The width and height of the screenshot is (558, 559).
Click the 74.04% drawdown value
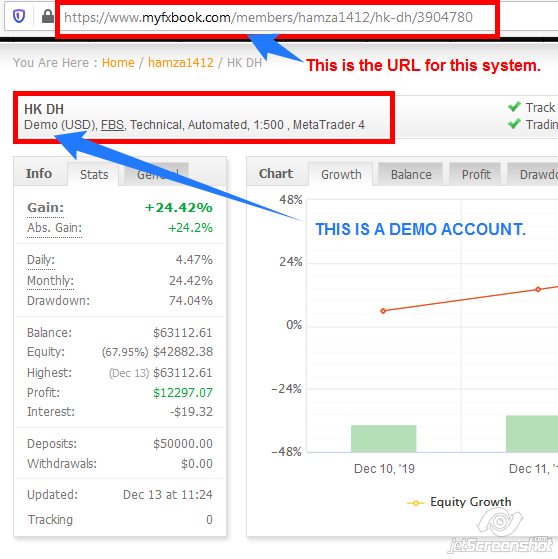(191, 301)
